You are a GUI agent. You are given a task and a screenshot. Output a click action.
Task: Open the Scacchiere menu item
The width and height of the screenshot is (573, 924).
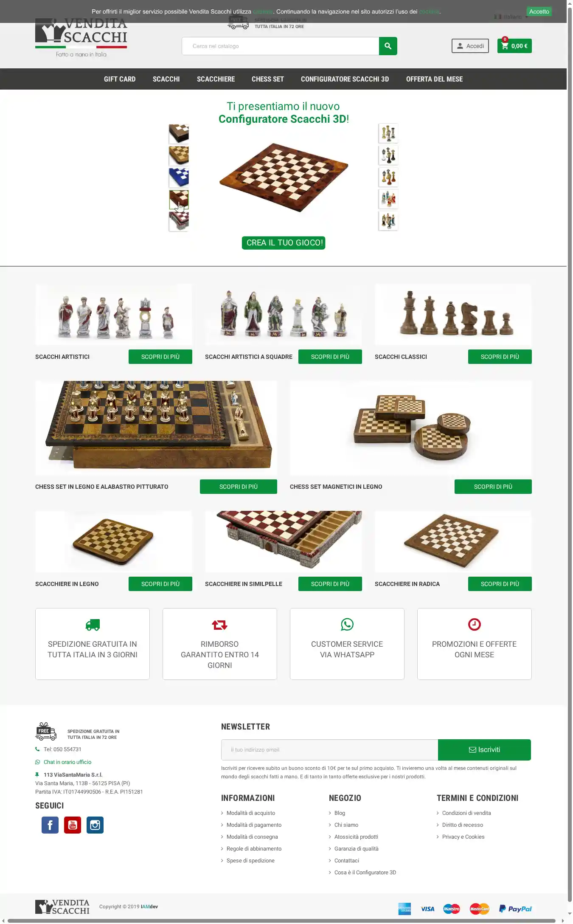(216, 79)
